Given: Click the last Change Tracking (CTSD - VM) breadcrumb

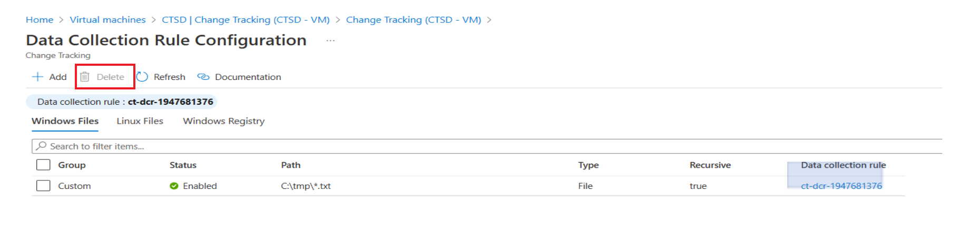Looking at the screenshot, I should (413, 19).
